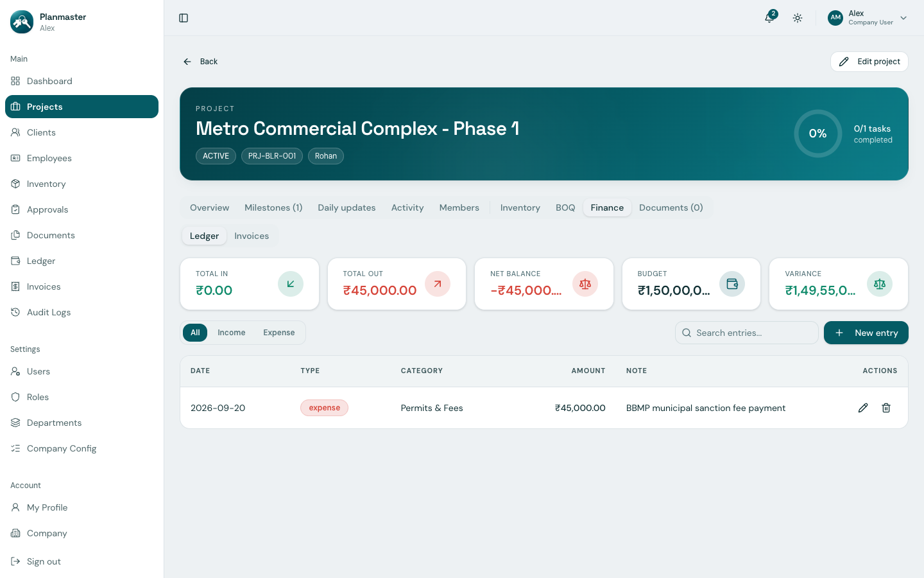Focus the Search entries field
Screen dimensions: 924x578
747,333
